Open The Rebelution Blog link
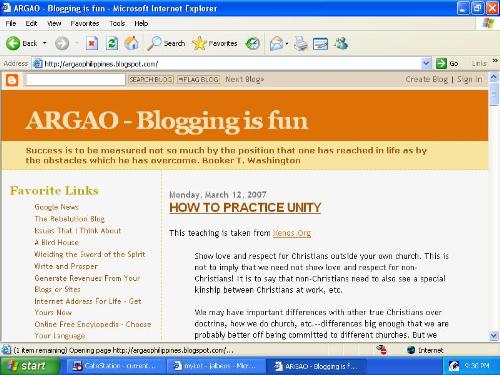This screenshot has width=500, height=375. pyautogui.click(x=70, y=219)
